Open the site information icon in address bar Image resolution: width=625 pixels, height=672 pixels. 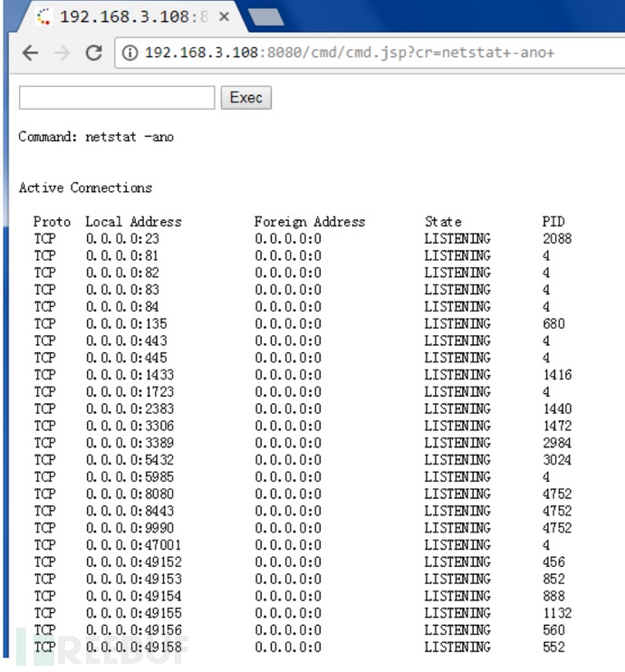click(x=130, y=53)
